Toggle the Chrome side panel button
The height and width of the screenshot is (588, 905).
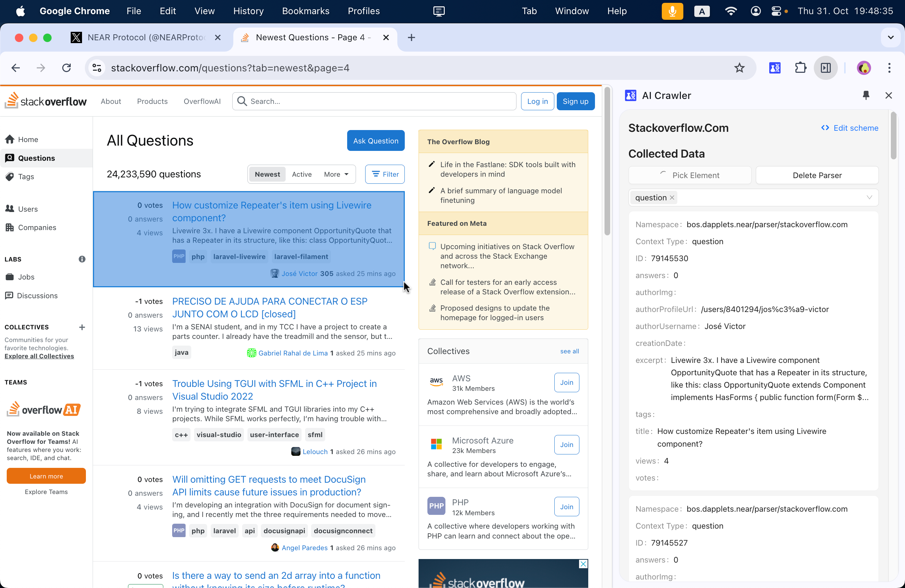[825, 68]
